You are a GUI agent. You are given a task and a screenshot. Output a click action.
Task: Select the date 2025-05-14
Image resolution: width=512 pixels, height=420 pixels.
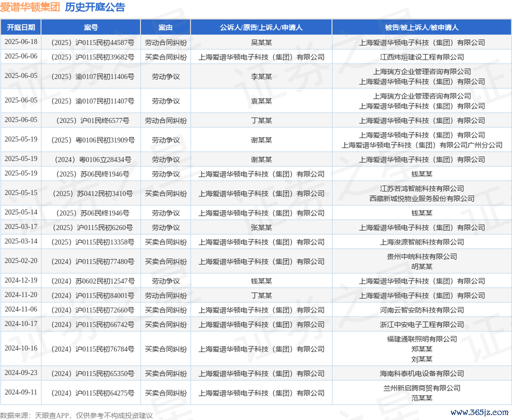coord(21,212)
